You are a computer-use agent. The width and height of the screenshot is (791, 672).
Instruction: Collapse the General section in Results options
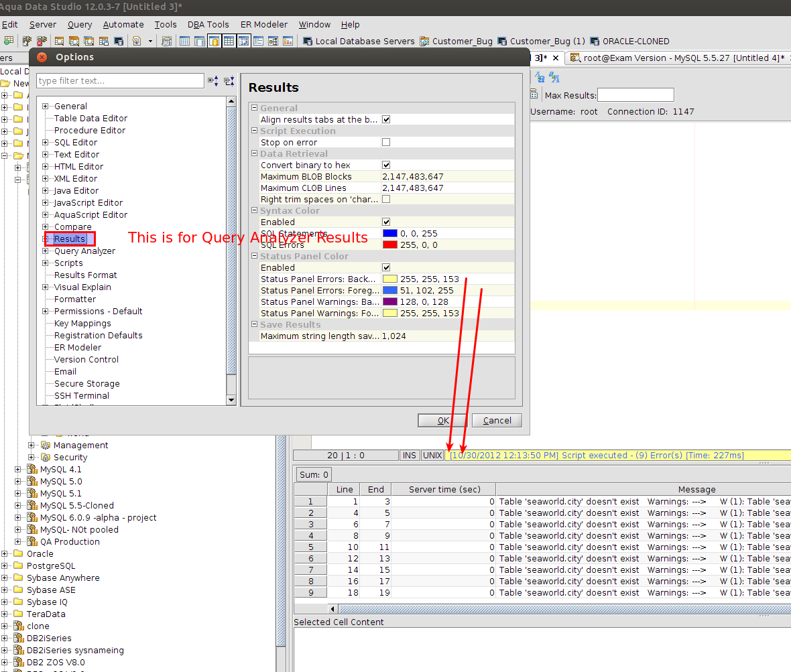pyautogui.click(x=255, y=107)
